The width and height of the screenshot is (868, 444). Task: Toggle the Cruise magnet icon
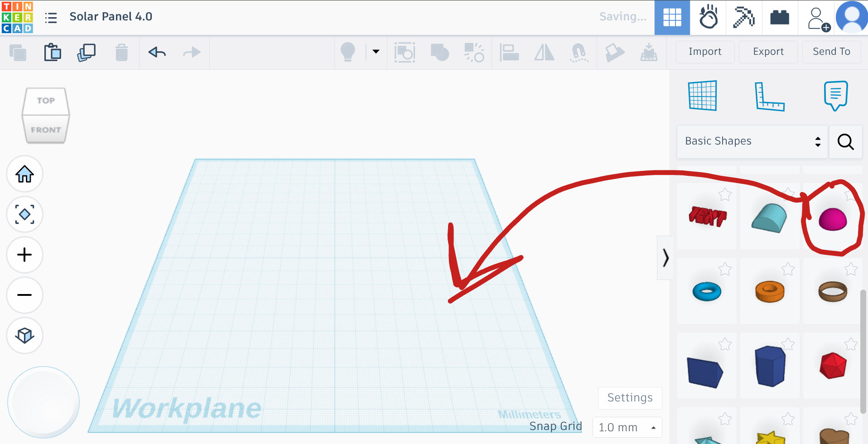click(579, 53)
